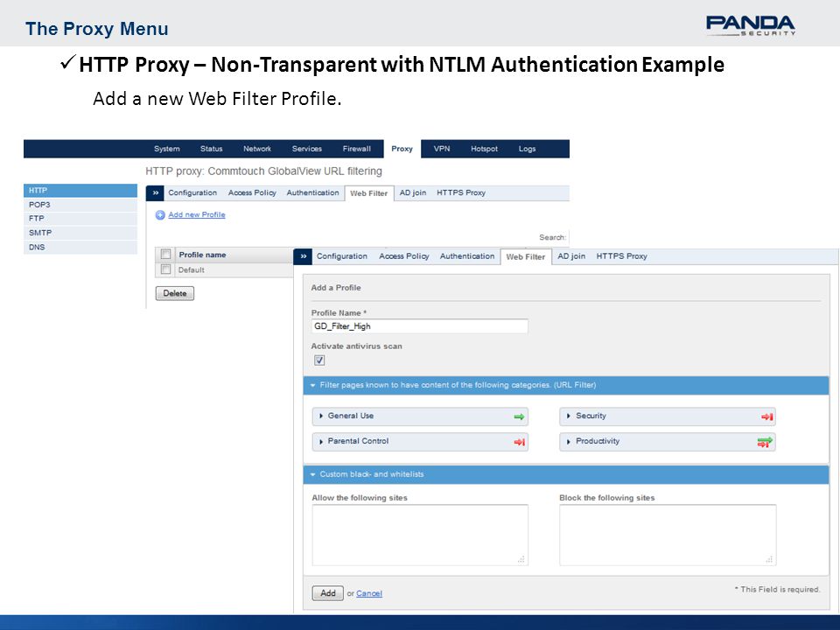Click the mixed red-green arrow icon for Productivity

(x=765, y=442)
